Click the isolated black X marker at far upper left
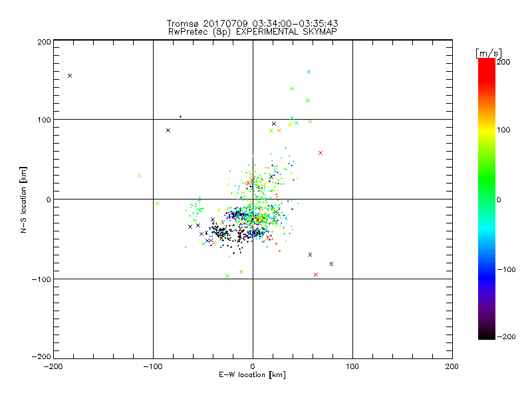The height and width of the screenshot is (399, 532). click(x=70, y=76)
